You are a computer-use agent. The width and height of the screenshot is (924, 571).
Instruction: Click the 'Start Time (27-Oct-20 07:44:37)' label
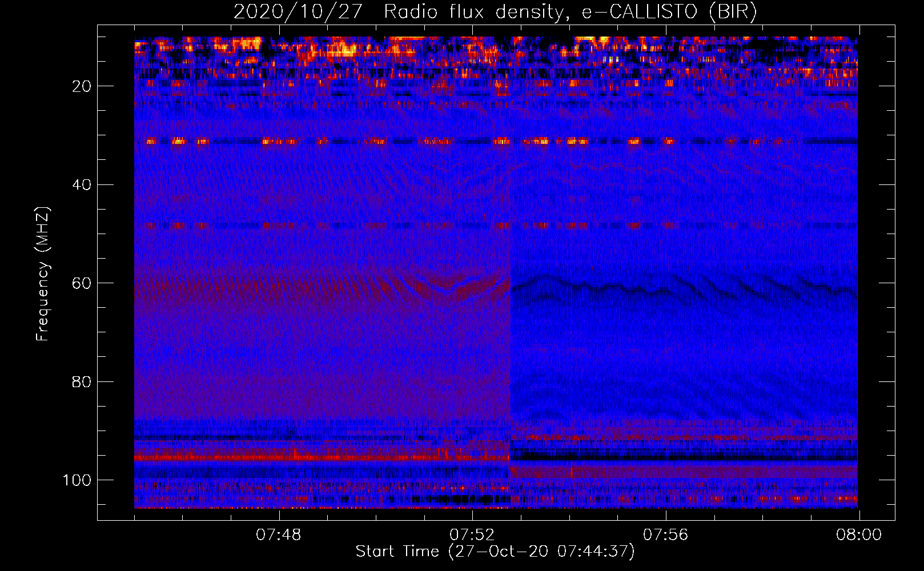click(495, 552)
